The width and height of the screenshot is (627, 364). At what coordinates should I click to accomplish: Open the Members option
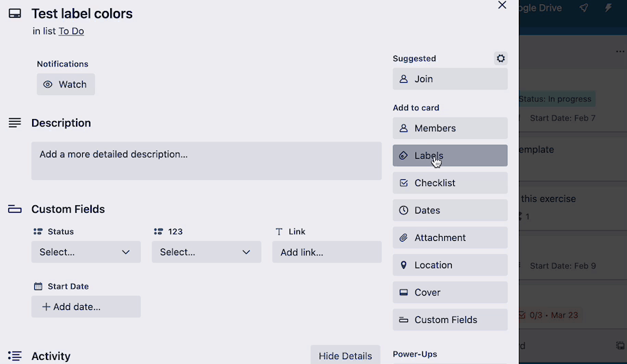(x=450, y=128)
